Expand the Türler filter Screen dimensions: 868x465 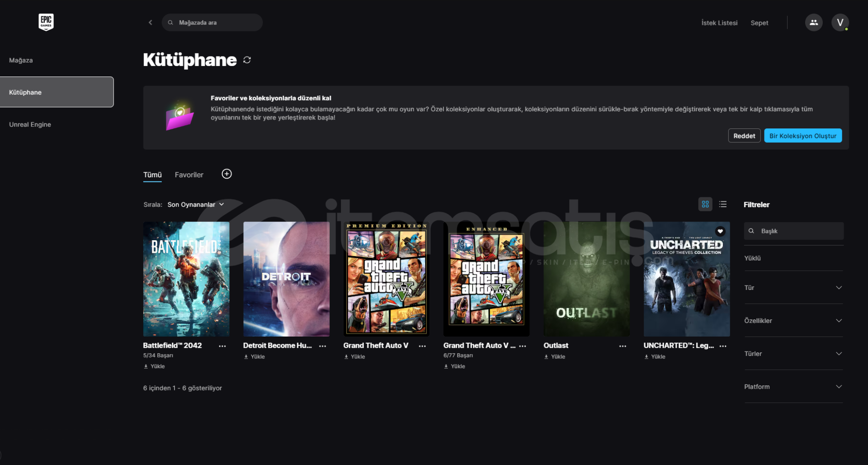pyautogui.click(x=793, y=354)
